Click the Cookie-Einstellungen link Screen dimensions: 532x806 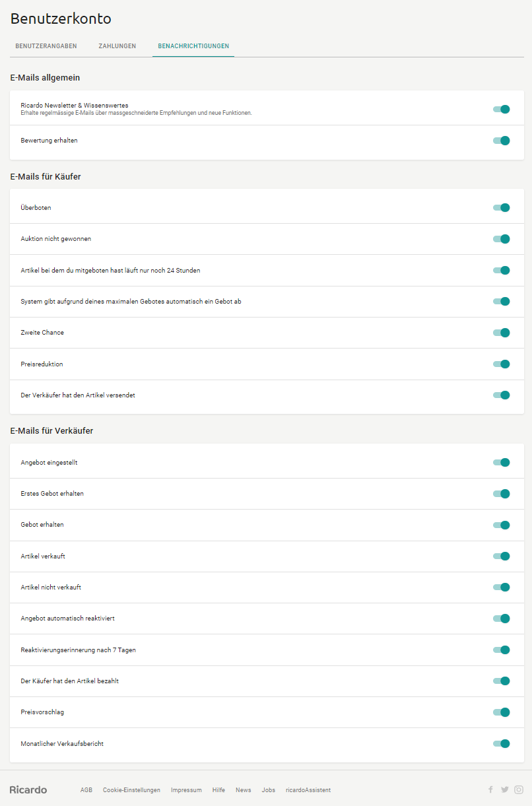click(131, 790)
